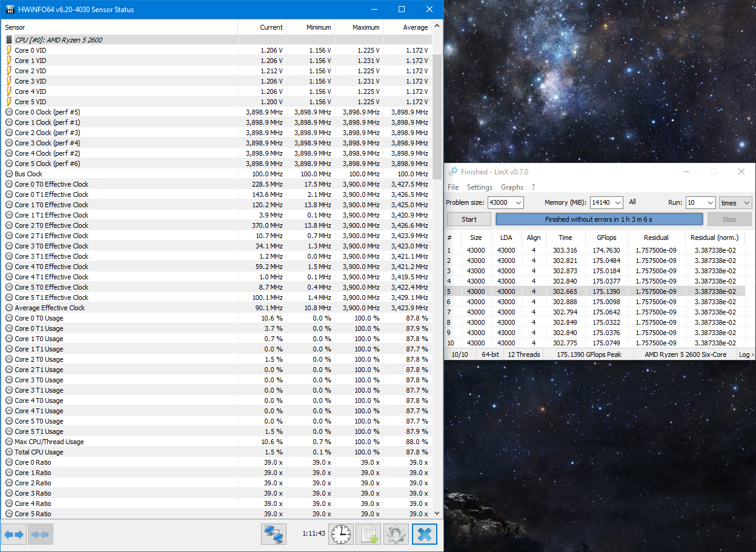Select the Core 2 T0 Effective Clock row
756x552 pixels.
point(216,225)
